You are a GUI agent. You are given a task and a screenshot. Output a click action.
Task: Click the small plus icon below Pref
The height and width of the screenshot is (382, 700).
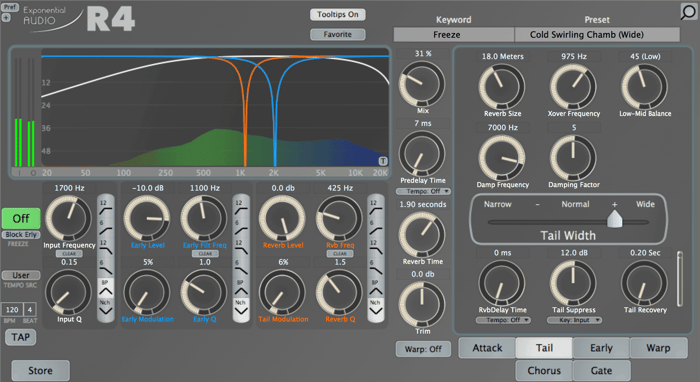click(6, 18)
